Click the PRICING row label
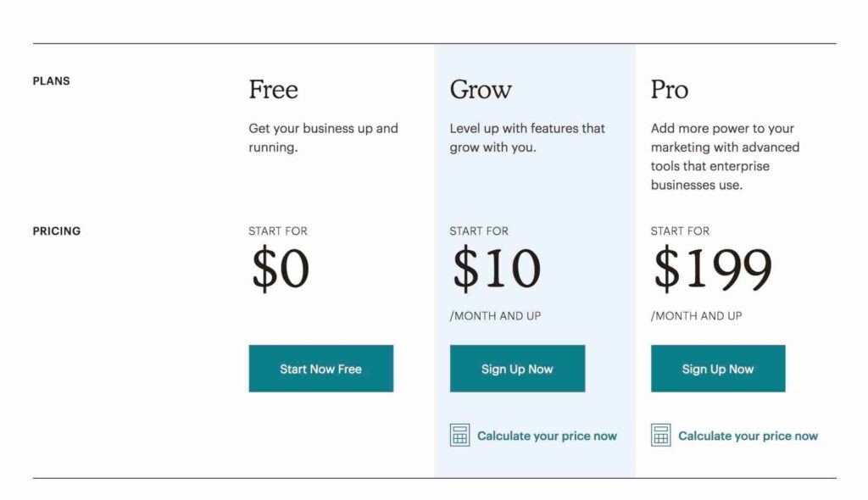This screenshot has height=500, width=868. [57, 231]
